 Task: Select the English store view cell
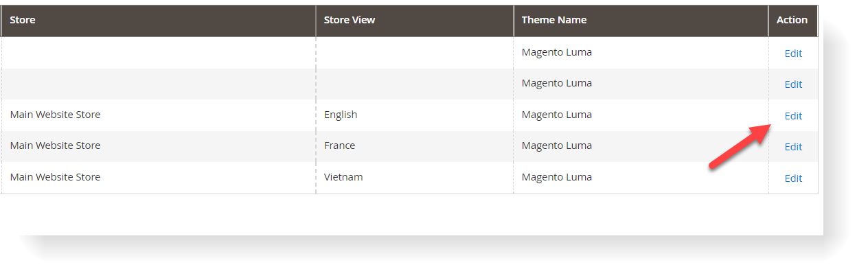click(x=341, y=115)
